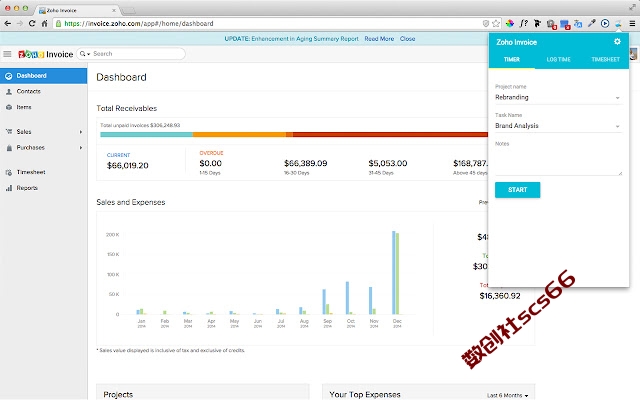Viewport: 640px width, 400px height.
Task: Click the shield icon in address bar
Action: pyautogui.click(x=486, y=24)
